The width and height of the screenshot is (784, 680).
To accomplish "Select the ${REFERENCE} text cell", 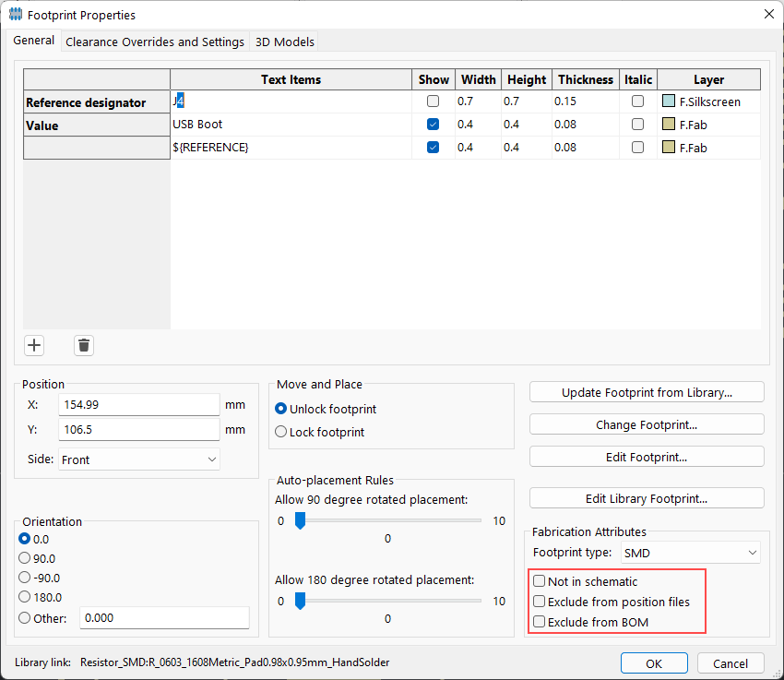I will click(x=291, y=147).
